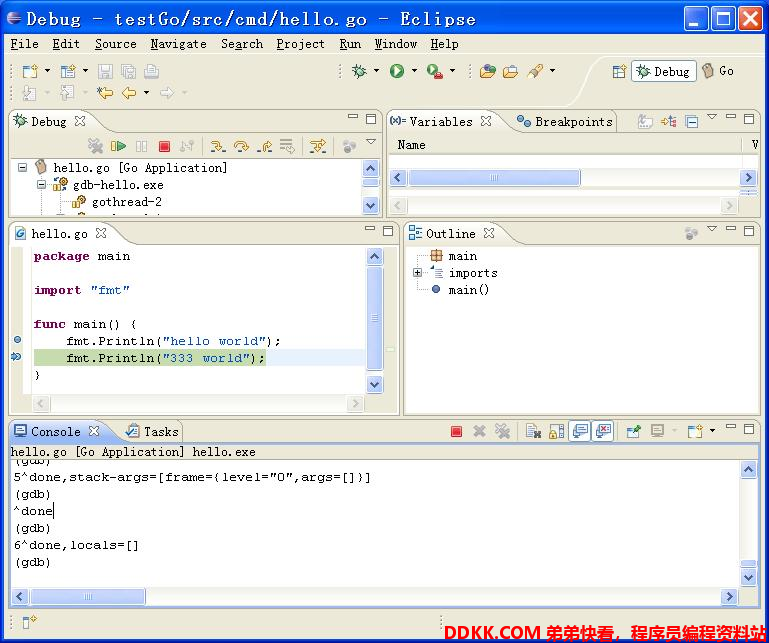
Task: Open the External Tools dropdown arrow
Action: (x=452, y=71)
